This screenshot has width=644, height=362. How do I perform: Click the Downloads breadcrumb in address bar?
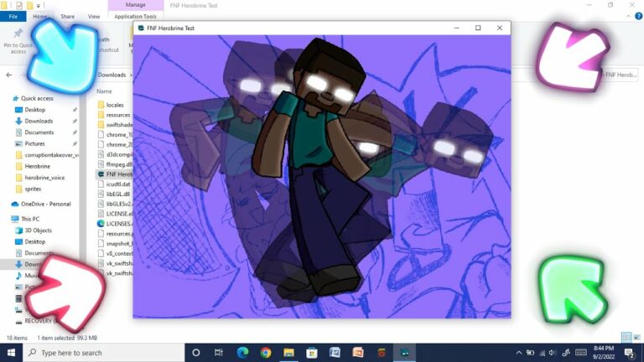point(112,75)
